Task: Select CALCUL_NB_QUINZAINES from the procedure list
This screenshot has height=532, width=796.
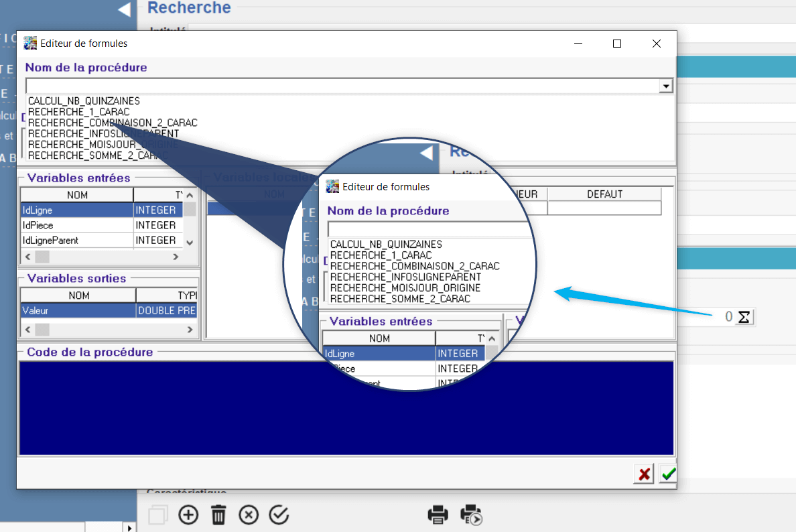Action: click(x=84, y=101)
